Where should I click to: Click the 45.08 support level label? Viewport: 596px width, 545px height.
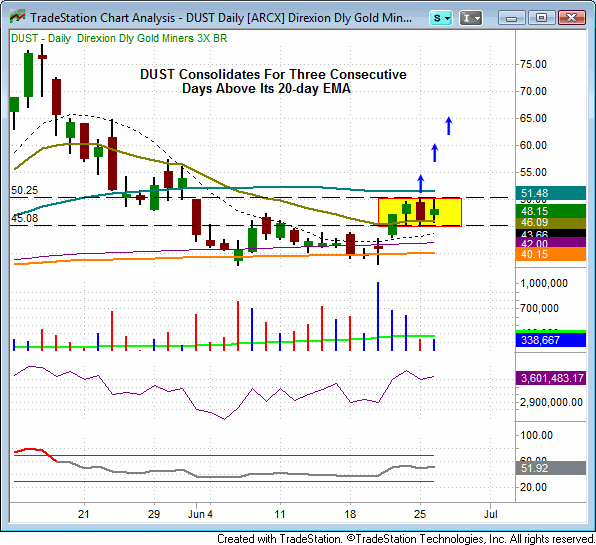[24, 218]
